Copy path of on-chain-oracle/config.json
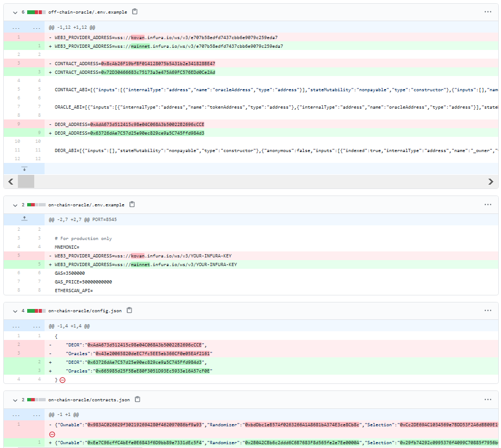Image resolution: width=501 pixels, height=448 pixels. click(129, 311)
